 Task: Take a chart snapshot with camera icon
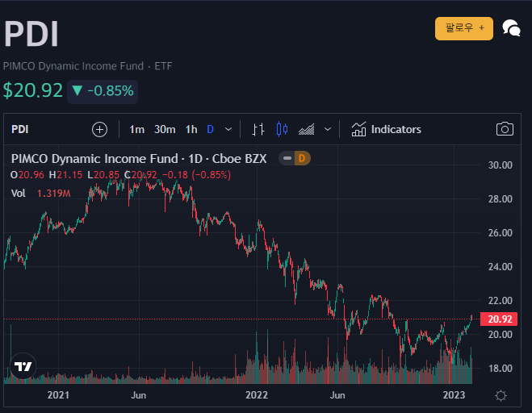[x=505, y=129]
